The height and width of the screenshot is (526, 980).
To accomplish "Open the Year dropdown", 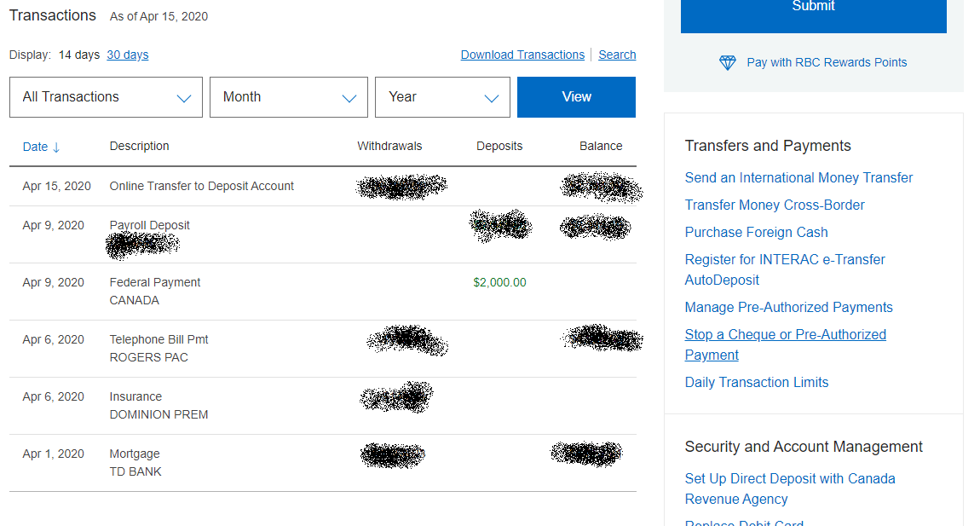I will pyautogui.click(x=442, y=97).
